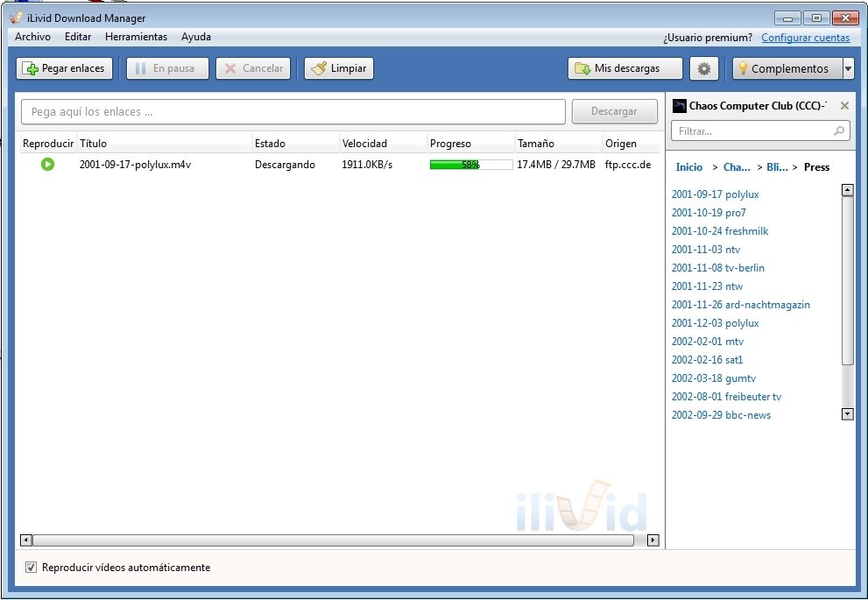868x600 pixels.
Task: Open the Editar menu
Action: 77,37
